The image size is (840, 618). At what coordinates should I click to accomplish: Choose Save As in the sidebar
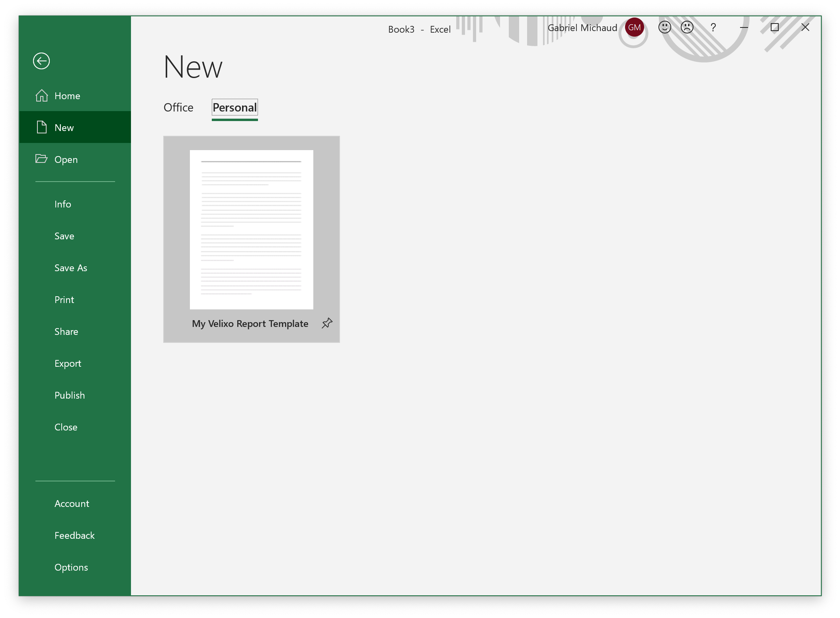(x=75, y=268)
